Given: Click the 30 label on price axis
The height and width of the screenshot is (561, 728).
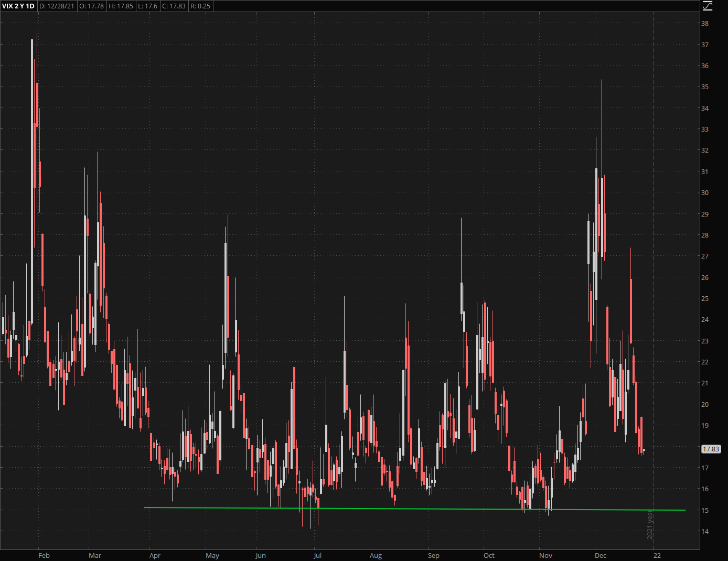Looking at the screenshot, I should coord(705,192).
